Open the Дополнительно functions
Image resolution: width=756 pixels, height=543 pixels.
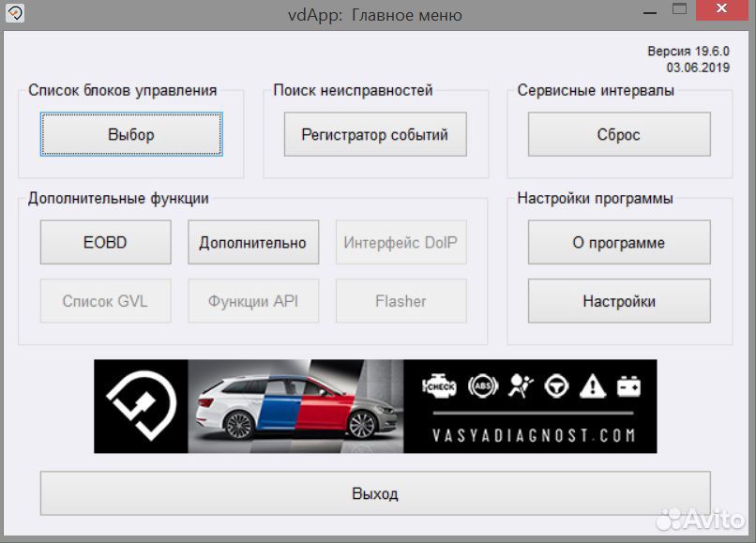253,243
